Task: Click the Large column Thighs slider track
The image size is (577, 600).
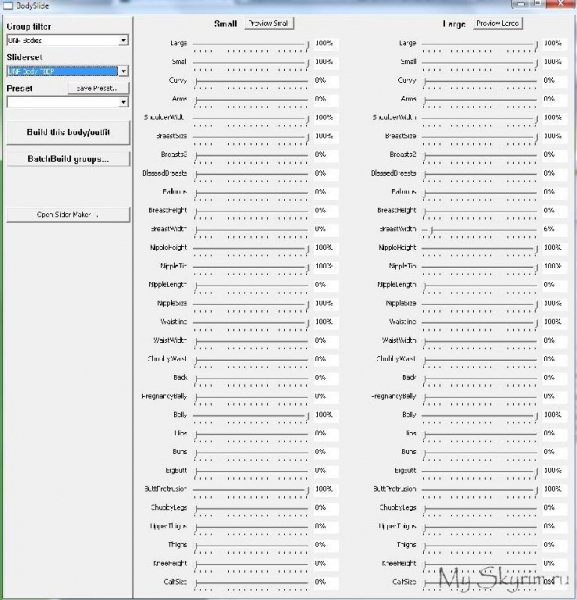Action: click(x=480, y=546)
